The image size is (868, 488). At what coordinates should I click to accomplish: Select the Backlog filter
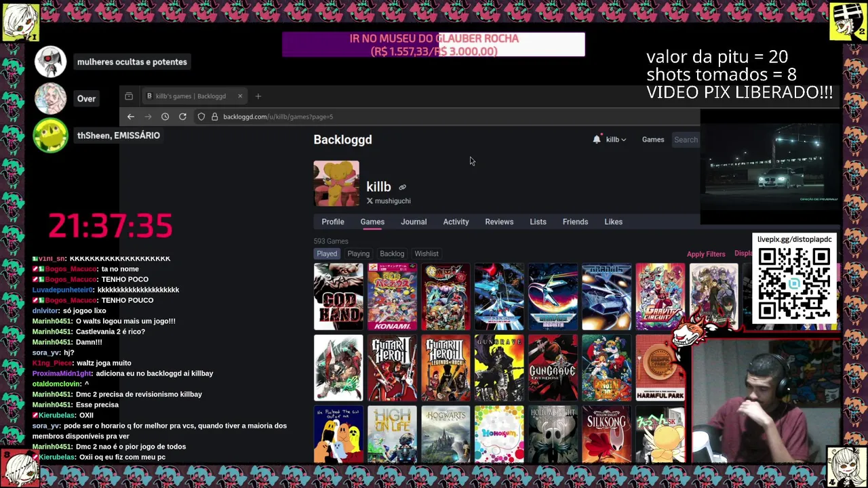(x=392, y=253)
